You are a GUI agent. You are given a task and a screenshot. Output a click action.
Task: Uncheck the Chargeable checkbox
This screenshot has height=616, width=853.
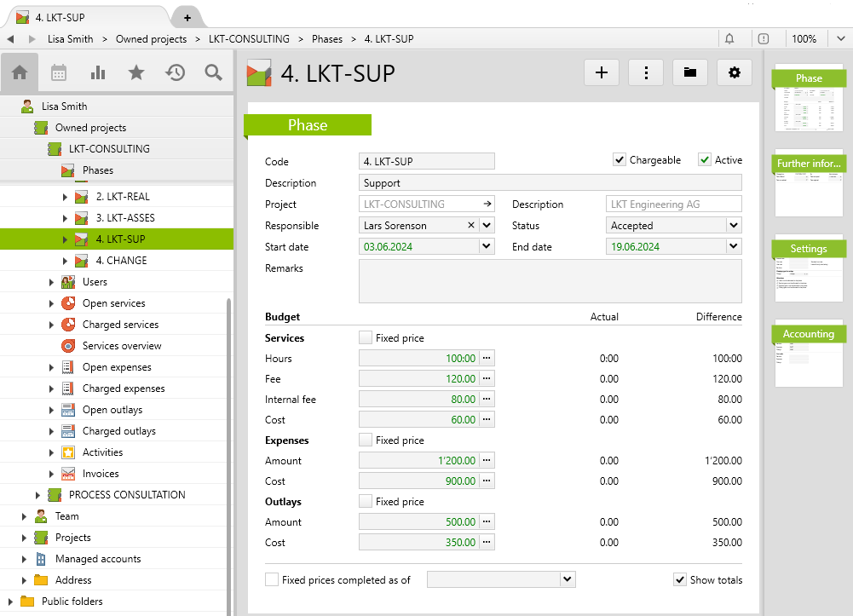pos(620,160)
